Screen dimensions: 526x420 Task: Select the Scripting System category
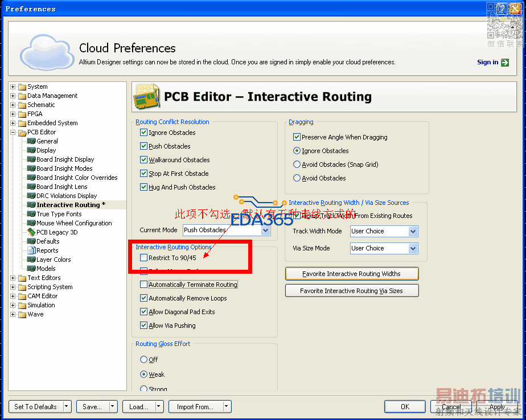point(50,287)
